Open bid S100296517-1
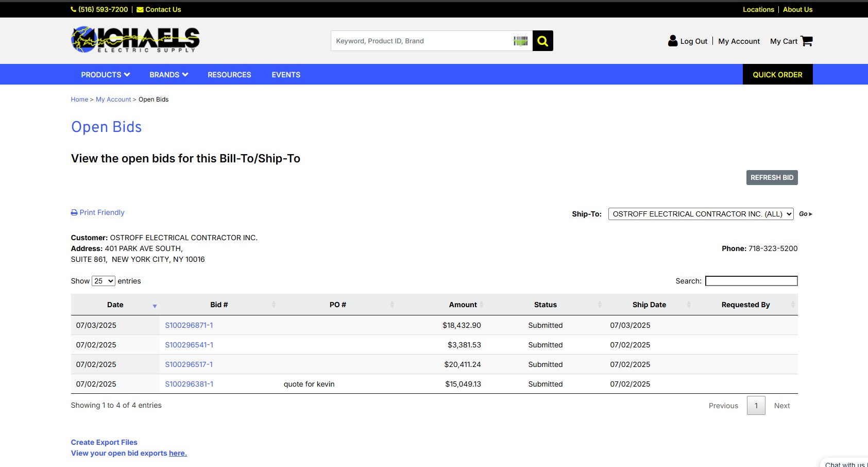 189,364
